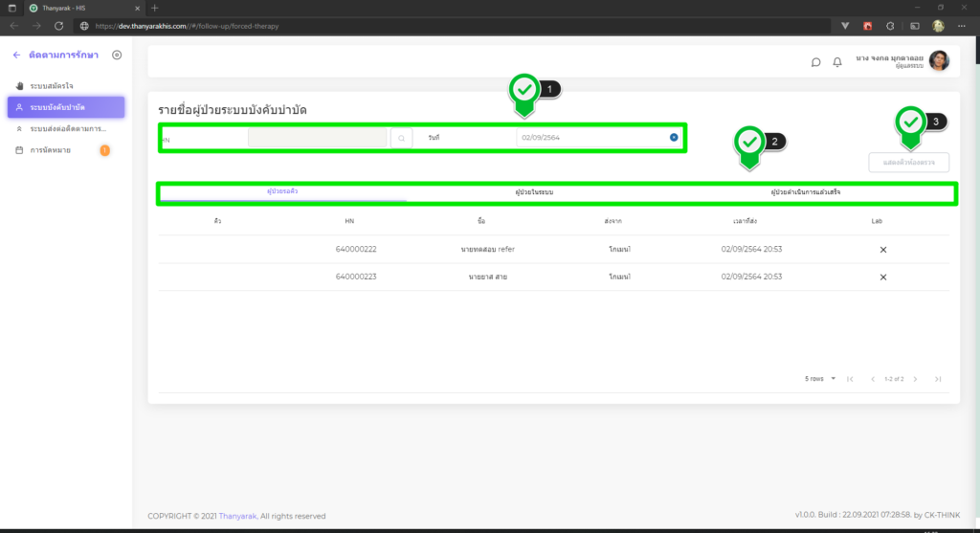The image size is (980, 533).
Task: Open the 5 rows per-page dropdown
Action: click(820, 379)
